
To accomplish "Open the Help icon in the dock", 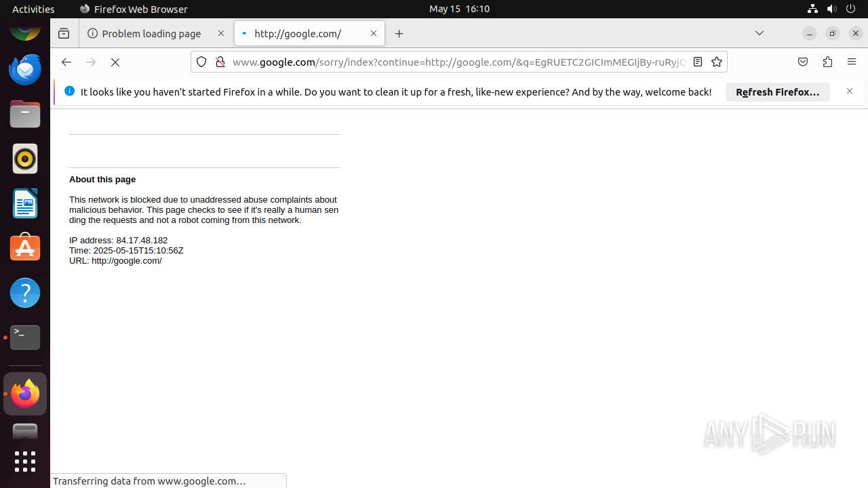I will tap(25, 293).
